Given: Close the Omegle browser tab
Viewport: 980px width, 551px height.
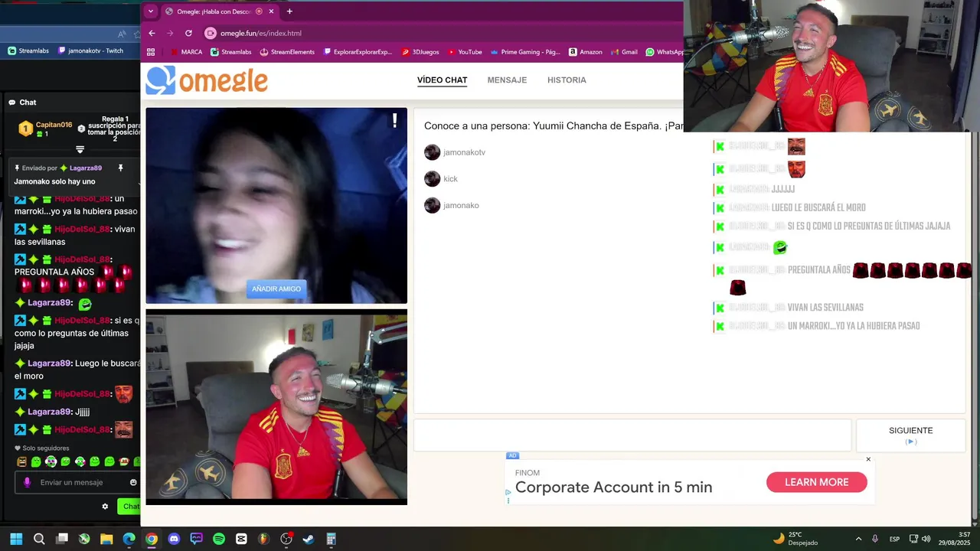Looking at the screenshot, I should [x=271, y=11].
